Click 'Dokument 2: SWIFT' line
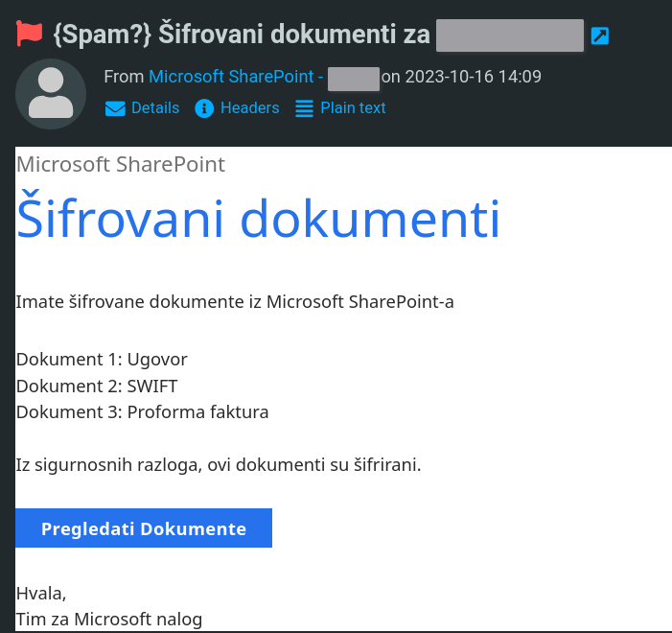Viewport: 672px width, 633px height. 97,386
